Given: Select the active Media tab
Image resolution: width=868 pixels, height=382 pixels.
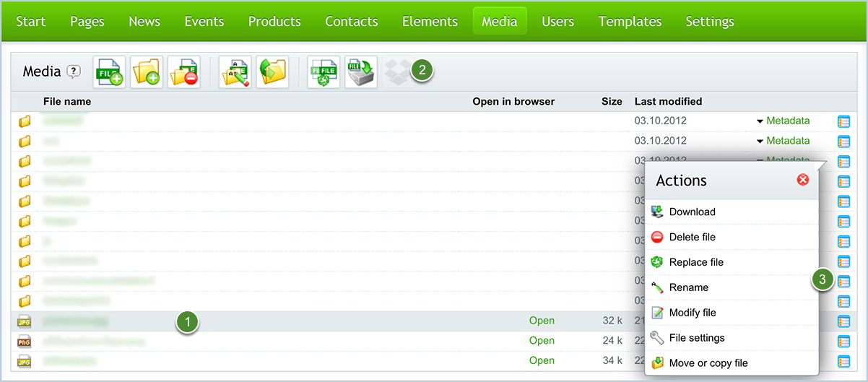Looking at the screenshot, I should pos(500,21).
